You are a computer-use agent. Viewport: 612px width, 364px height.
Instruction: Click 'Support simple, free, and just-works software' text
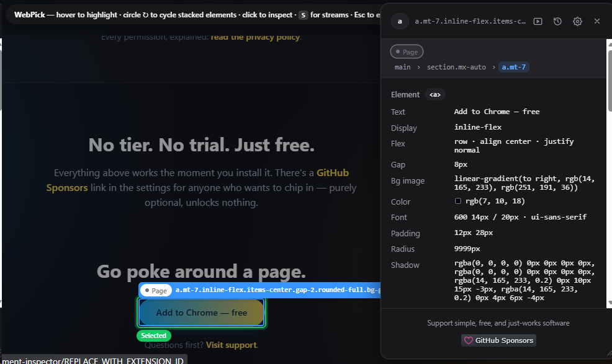(x=498, y=323)
